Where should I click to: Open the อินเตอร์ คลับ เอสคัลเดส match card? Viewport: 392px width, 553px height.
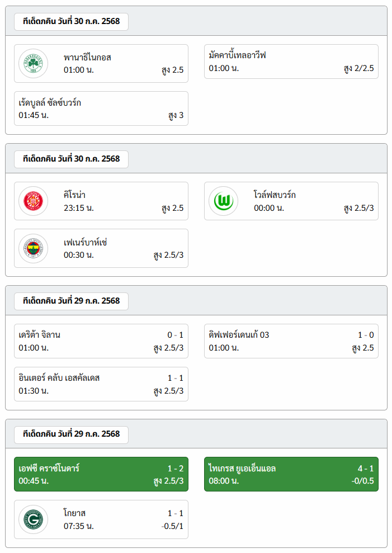(x=101, y=384)
